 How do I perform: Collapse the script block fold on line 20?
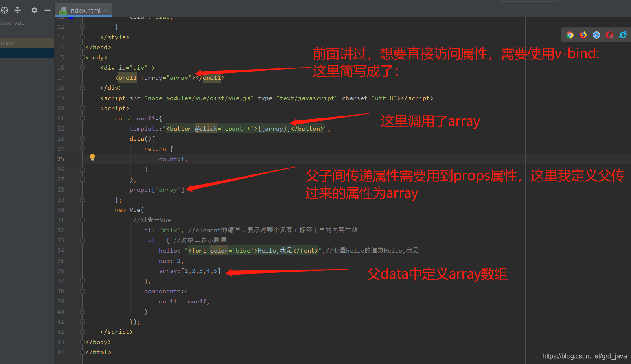coord(83,108)
